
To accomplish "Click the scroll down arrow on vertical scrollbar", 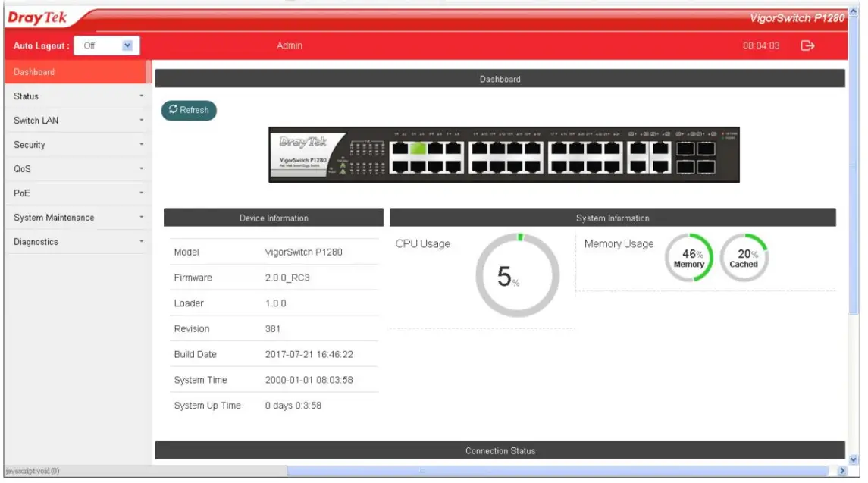I will click(x=853, y=459).
